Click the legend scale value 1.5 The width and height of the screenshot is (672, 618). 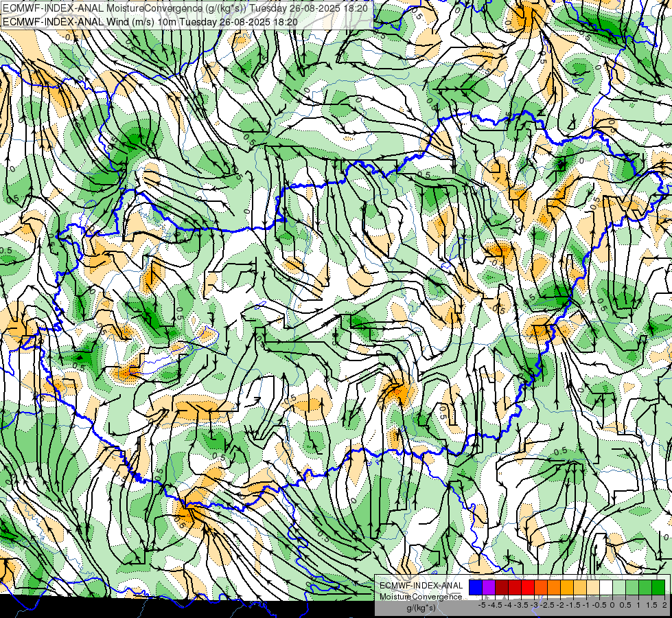[x=651, y=605]
